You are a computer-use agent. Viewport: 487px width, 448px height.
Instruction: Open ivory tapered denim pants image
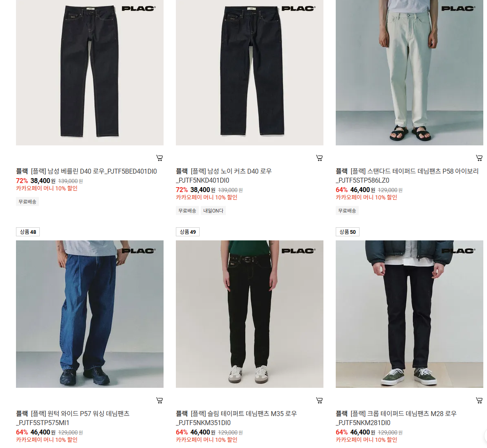point(410,72)
